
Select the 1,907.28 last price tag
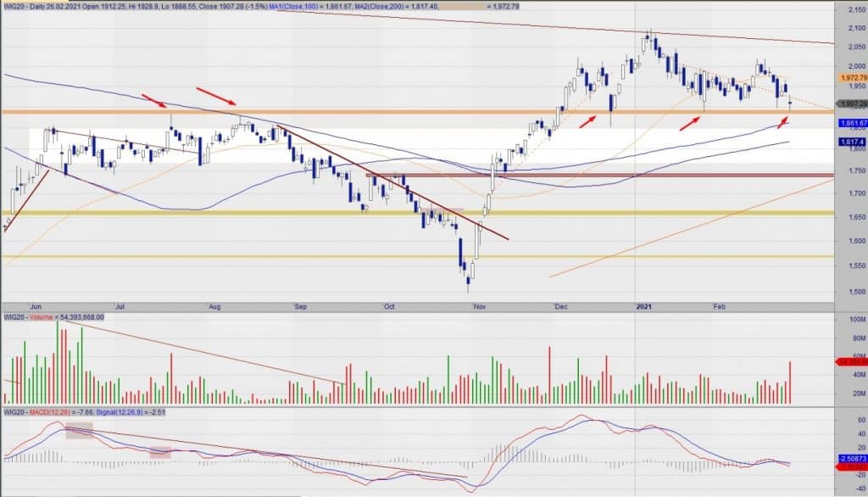851,104
